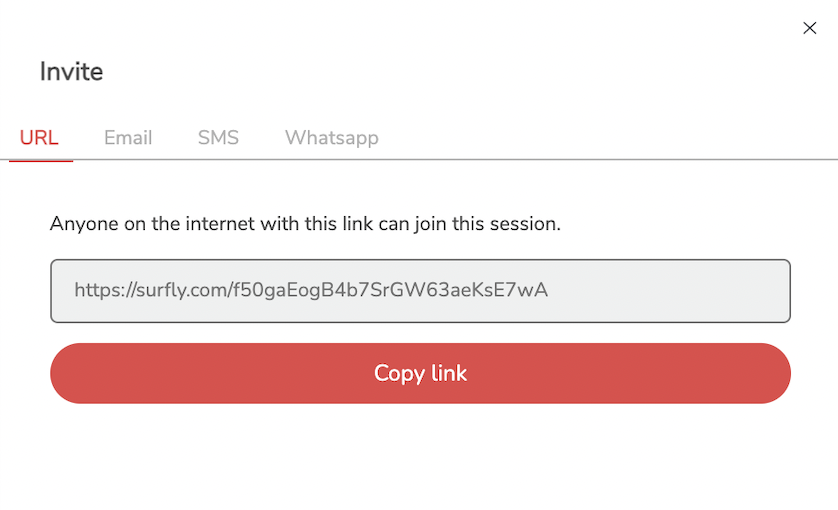
Task: Choose Whatsapp as the invite method
Action: pyautogui.click(x=331, y=138)
